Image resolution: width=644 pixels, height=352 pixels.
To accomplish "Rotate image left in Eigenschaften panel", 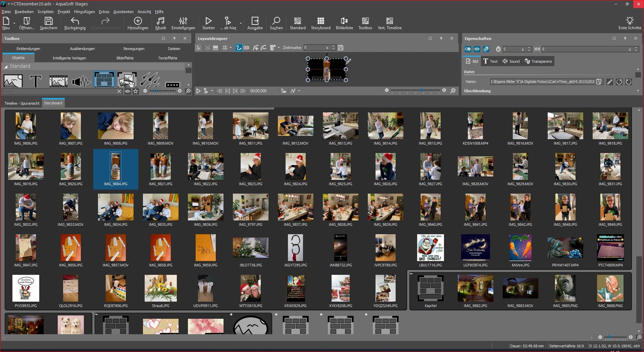I will (619, 82).
